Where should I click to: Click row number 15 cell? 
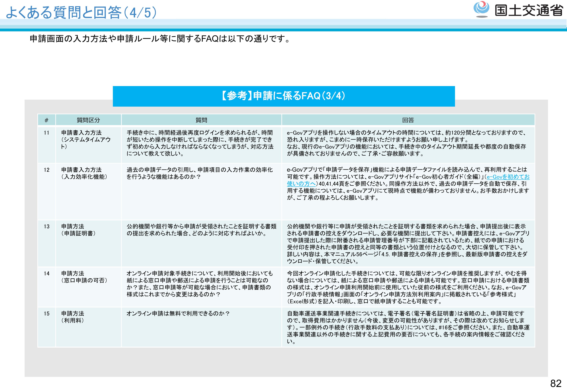tap(46, 314)
